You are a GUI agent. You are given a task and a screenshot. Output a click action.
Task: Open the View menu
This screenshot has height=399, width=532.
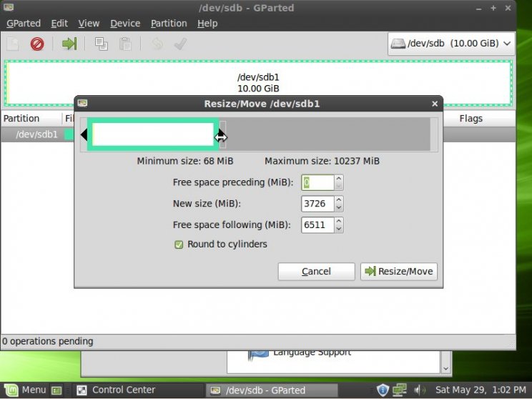click(x=89, y=24)
